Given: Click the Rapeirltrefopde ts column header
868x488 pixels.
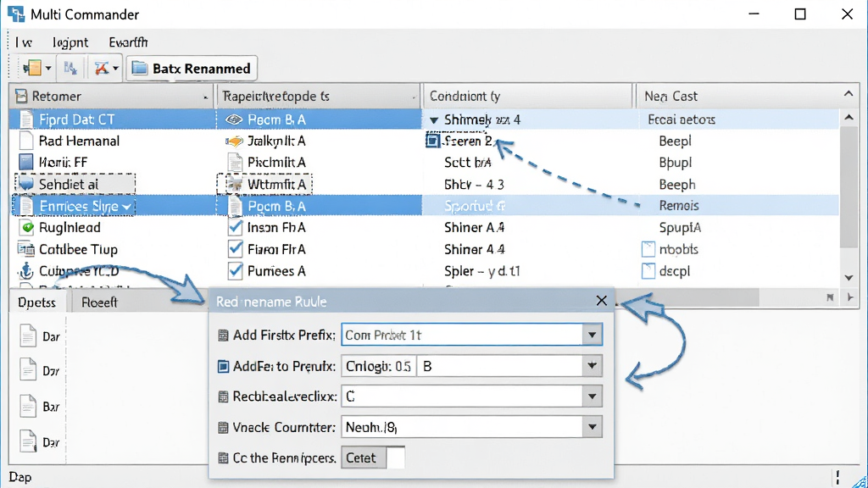Looking at the screenshot, I should tap(319, 97).
